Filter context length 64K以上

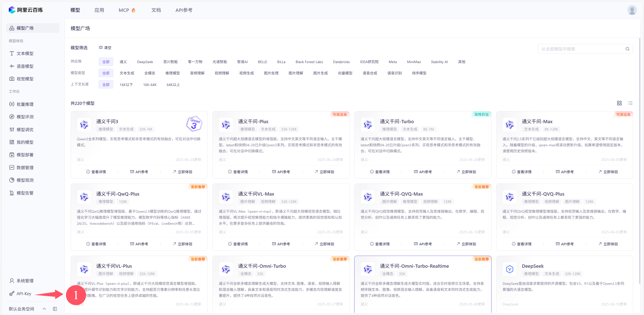tap(173, 85)
